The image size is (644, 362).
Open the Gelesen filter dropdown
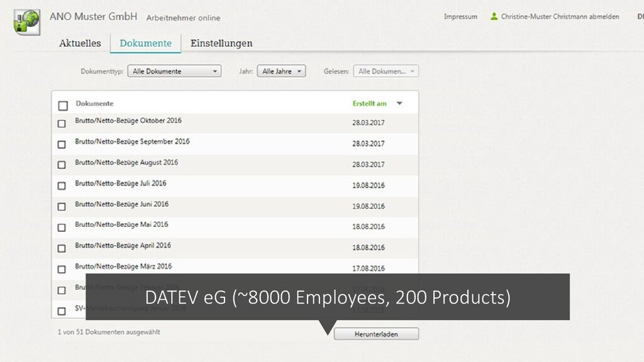coord(386,71)
